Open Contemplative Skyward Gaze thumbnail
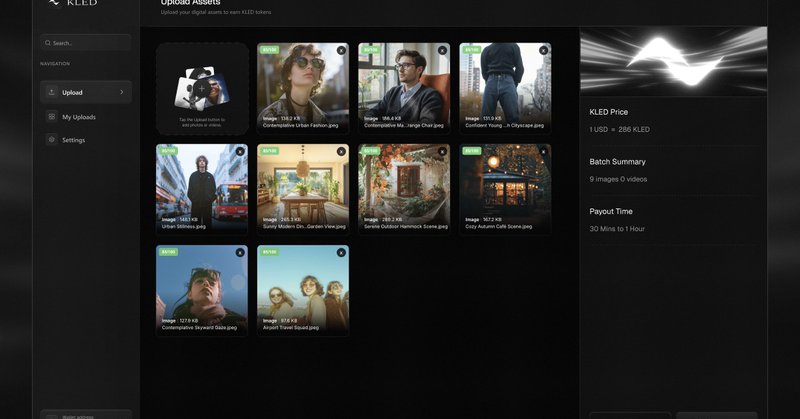This screenshot has width=800, height=419. click(202, 290)
